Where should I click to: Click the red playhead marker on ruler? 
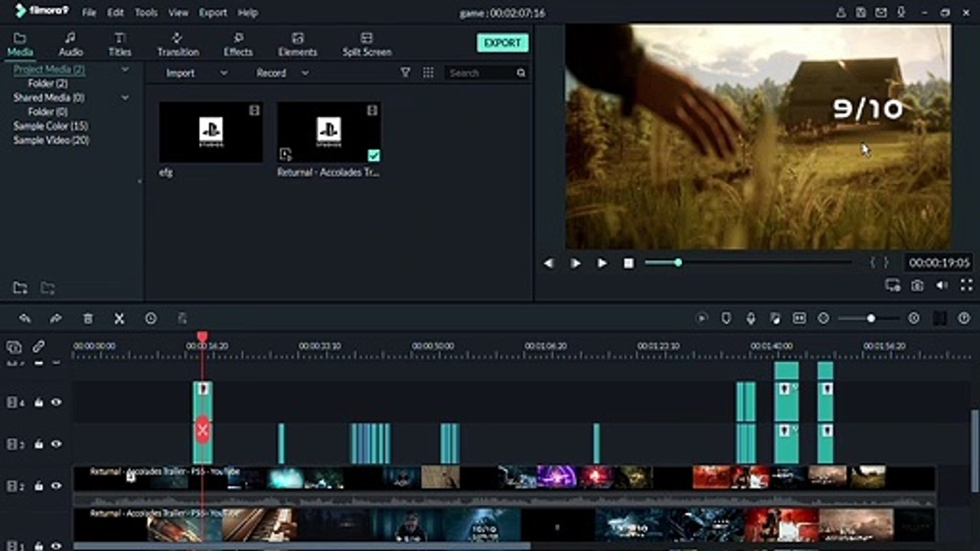(x=202, y=337)
